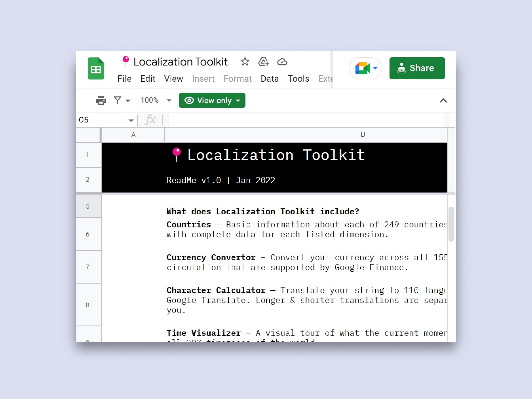The width and height of the screenshot is (532, 399).
Task: Open the View only mode dropdown
Action: point(212,100)
